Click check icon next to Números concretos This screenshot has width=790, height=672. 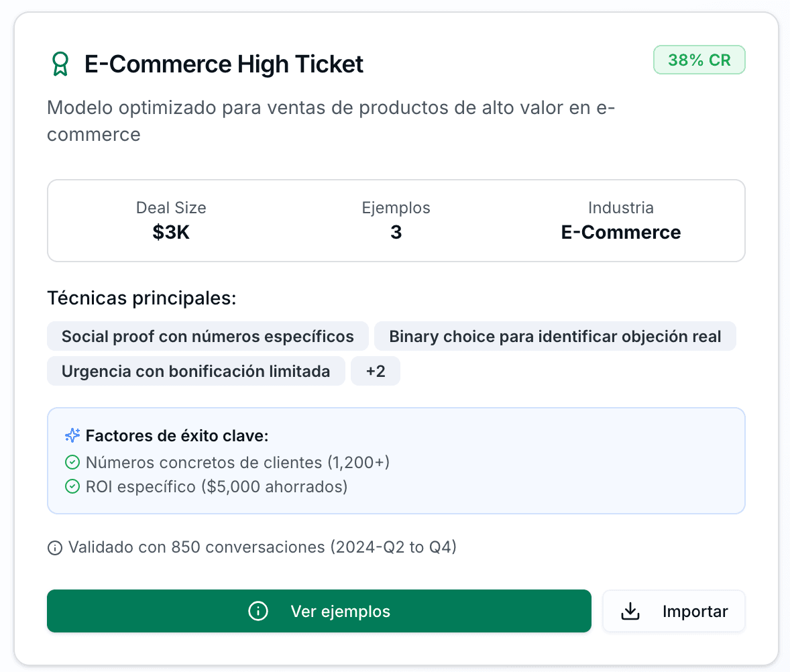(x=72, y=462)
